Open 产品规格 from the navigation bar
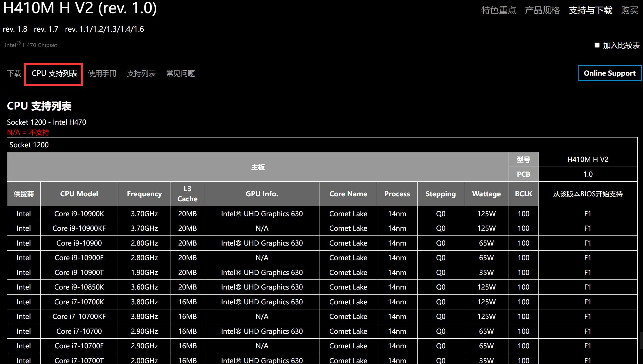Viewport: 643px width, 364px height. pyautogui.click(x=543, y=10)
